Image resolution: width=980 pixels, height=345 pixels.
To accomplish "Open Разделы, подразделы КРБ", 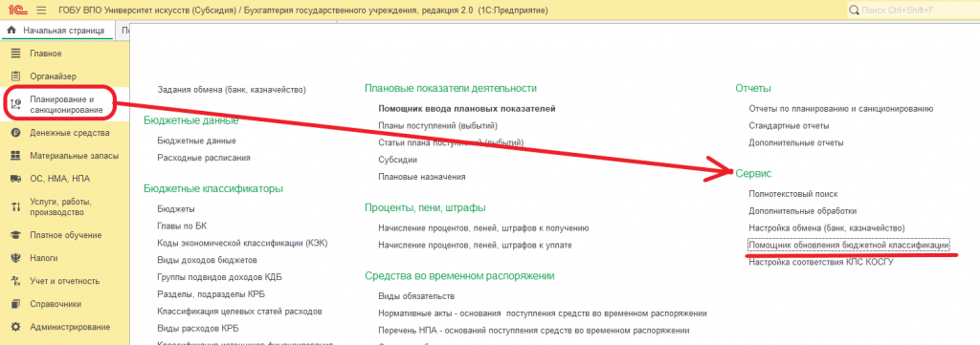I will (212, 293).
